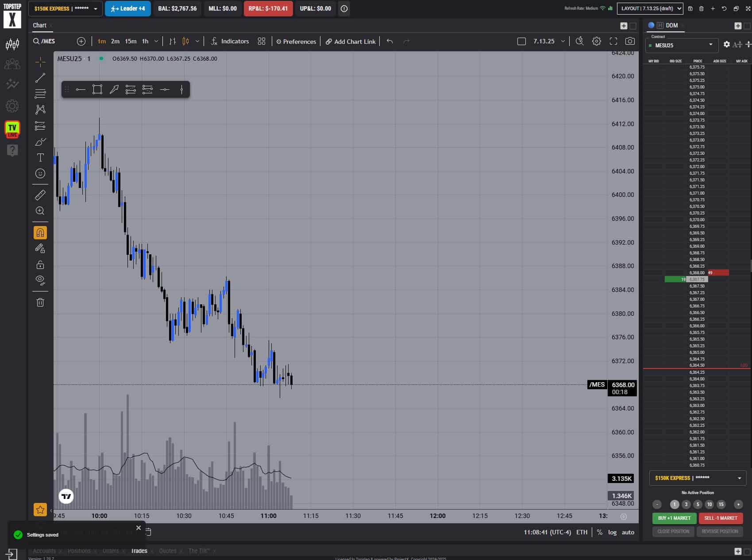Enter fullscreen chart mode
This screenshot has height=560, width=752.
point(613,41)
